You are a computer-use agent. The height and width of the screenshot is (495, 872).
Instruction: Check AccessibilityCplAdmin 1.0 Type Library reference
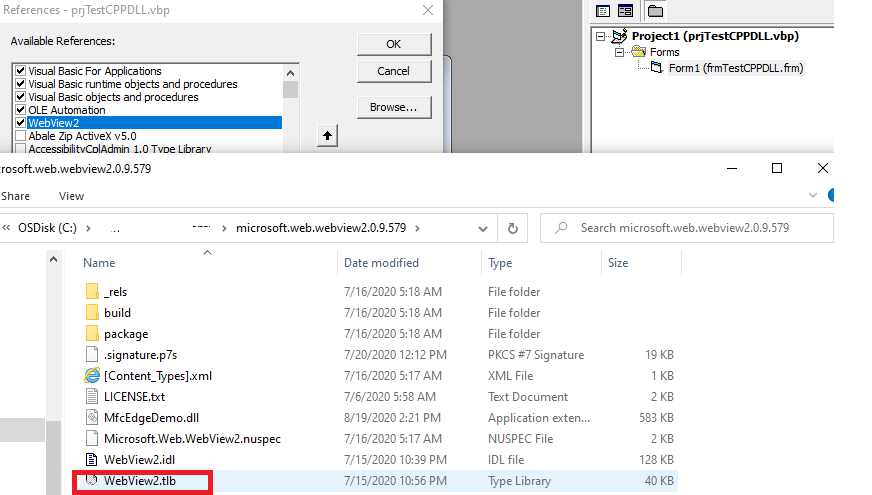(x=21, y=148)
